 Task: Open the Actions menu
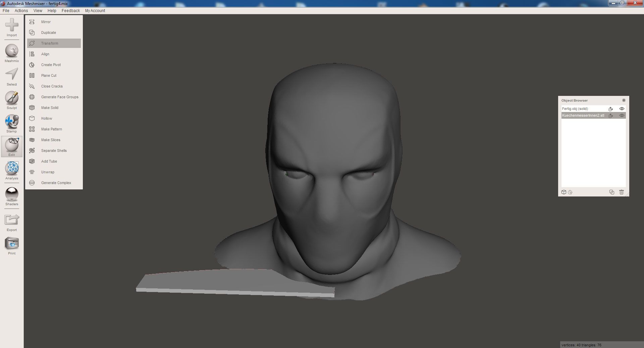click(21, 11)
